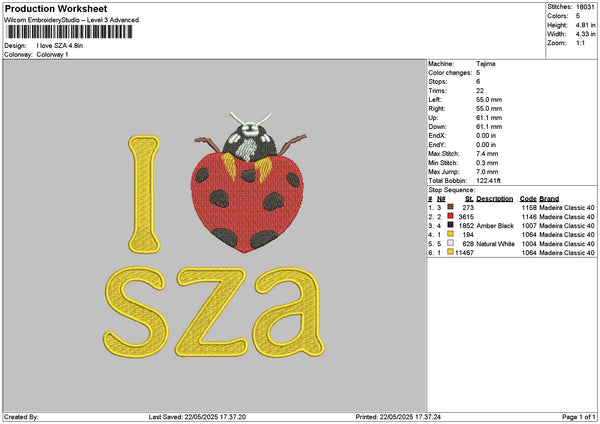Click the white swatch for Natural White

[450, 243]
